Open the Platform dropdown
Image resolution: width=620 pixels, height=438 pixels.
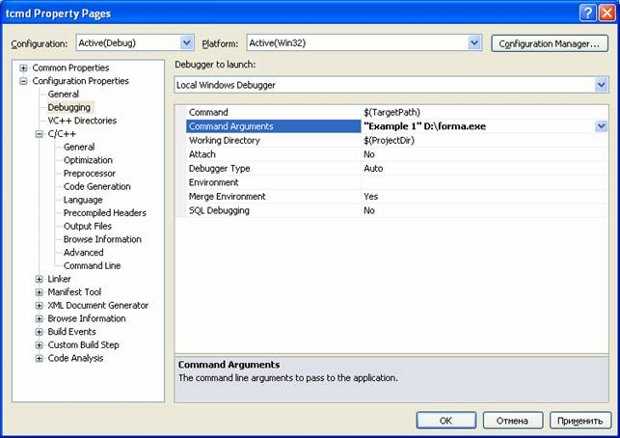point(474,43)
